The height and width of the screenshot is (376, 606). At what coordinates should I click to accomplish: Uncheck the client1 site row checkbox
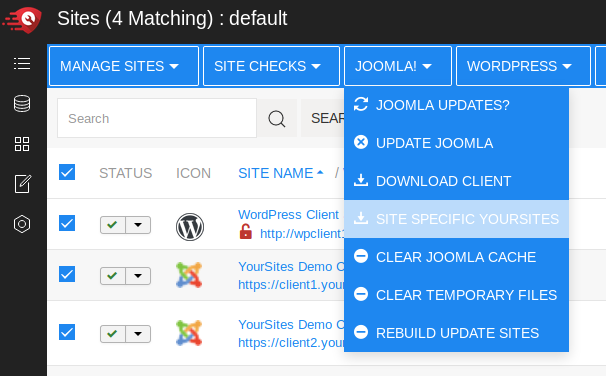click(x=67, y=274)
